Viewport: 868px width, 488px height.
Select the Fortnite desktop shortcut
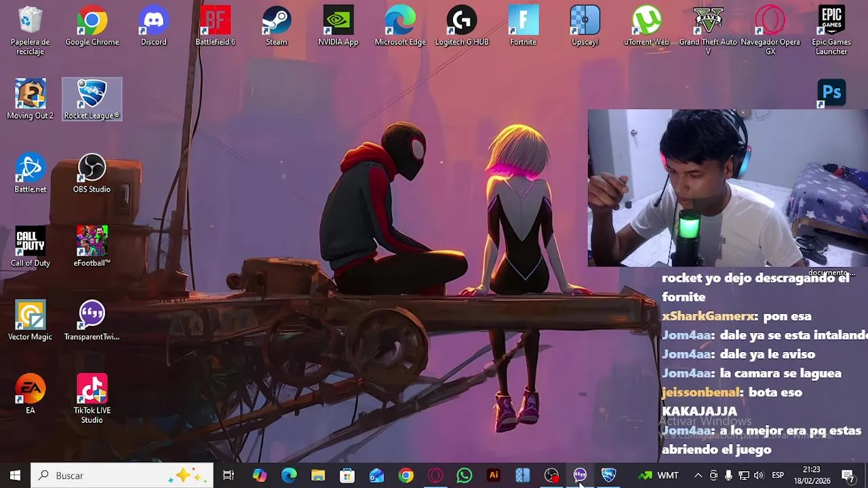pyautogui.click(x=523, y=26)
